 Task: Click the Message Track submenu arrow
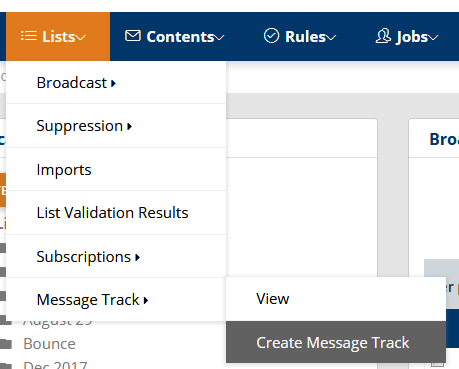pyautogui.click(x=146, y=300)
